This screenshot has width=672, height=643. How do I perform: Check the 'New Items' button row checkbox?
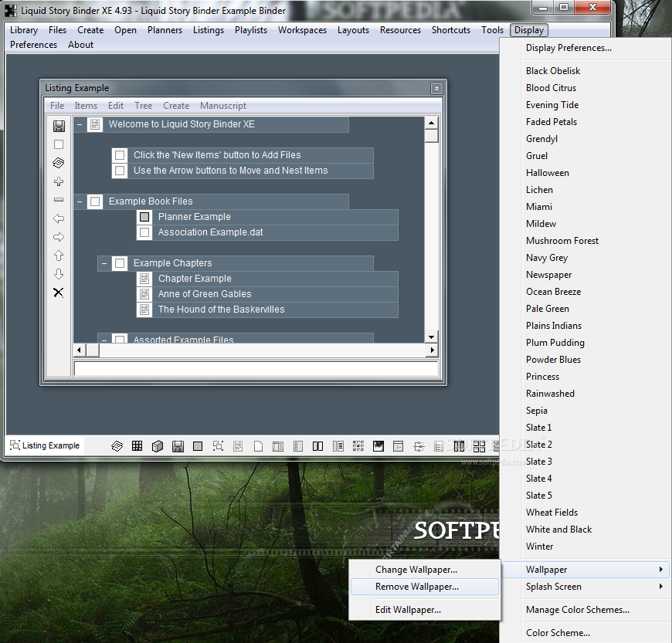point(120,155)
